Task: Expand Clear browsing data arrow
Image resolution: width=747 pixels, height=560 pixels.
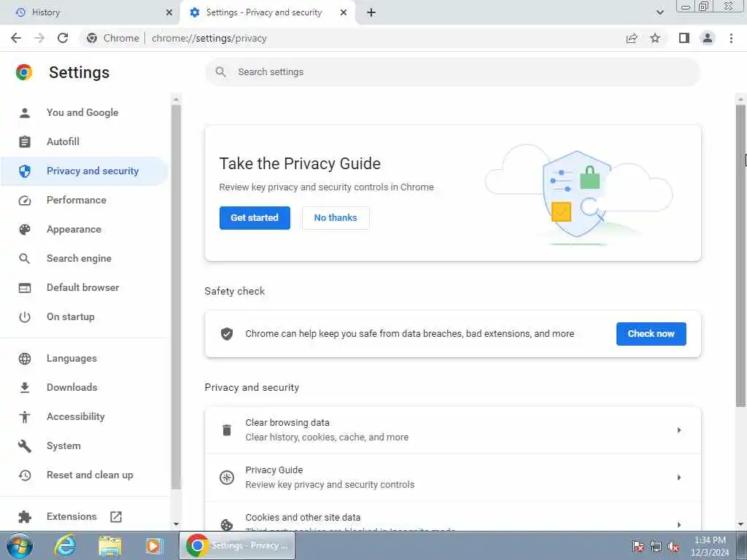Action: point(679,430)
